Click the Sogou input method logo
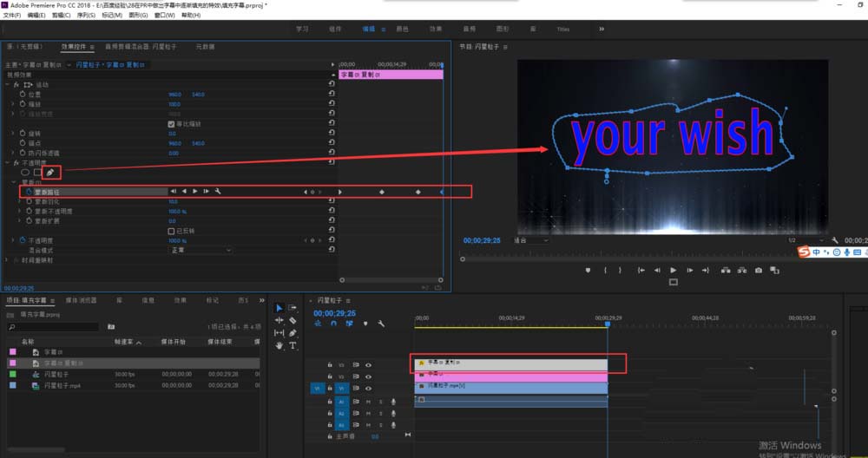 (803, 252)
